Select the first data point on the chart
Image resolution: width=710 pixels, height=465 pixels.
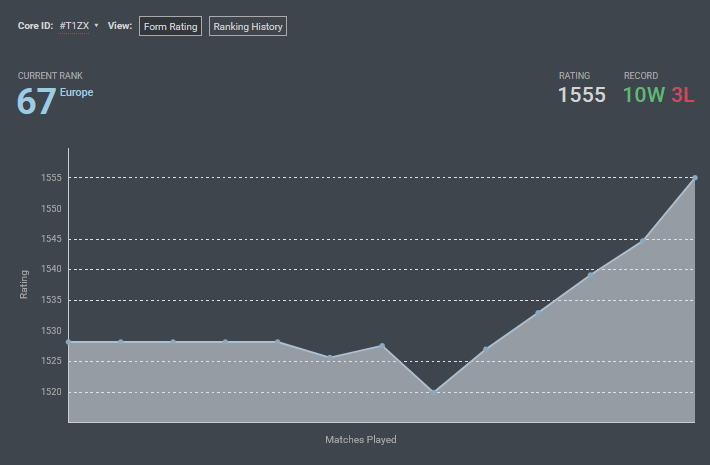click(x=69, y=342)
